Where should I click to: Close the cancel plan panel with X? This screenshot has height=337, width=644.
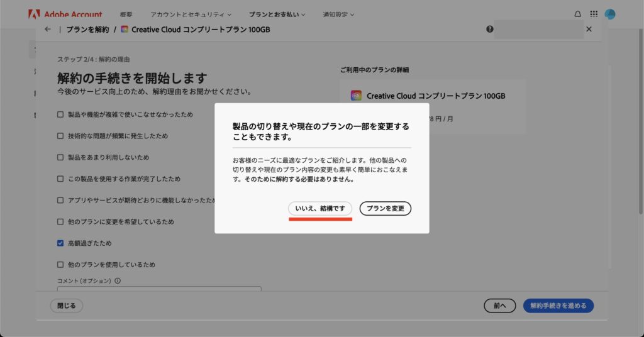point(589,29)
